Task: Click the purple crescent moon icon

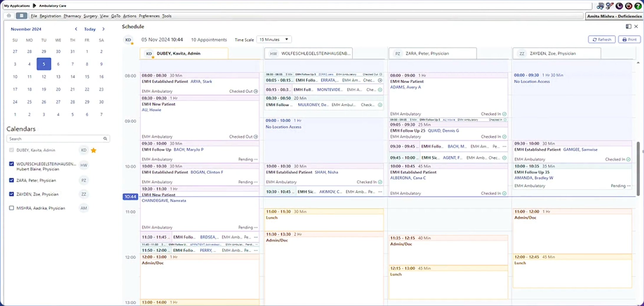Action: 619,6
